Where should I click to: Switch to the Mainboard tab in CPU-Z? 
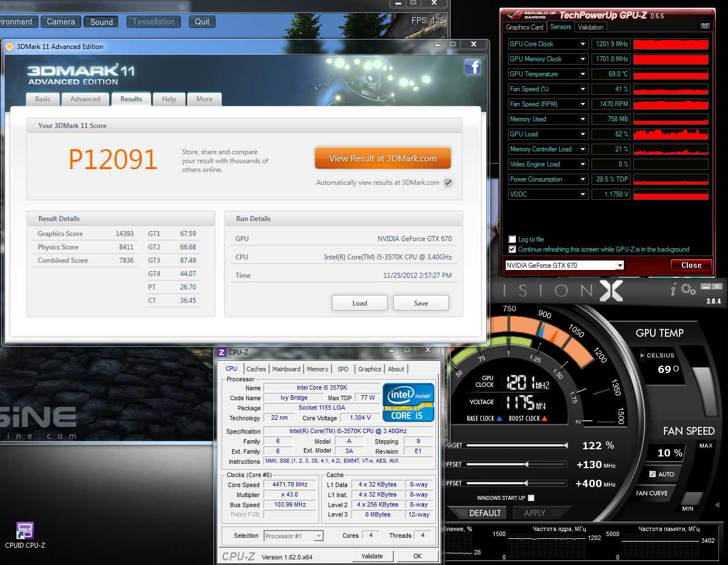point(286,369)
